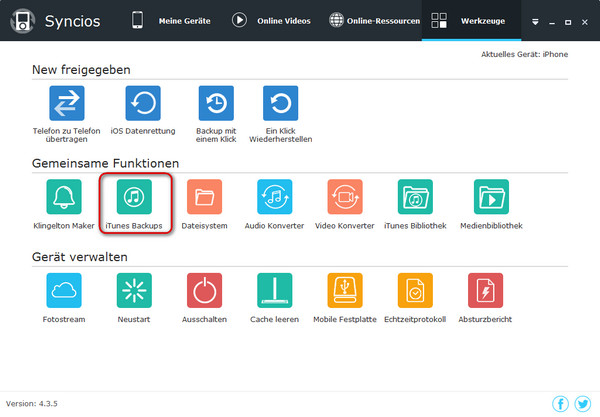Open Mobile Festplatte tool
This screenshot has width=600, height=417.
coord(345,290)
